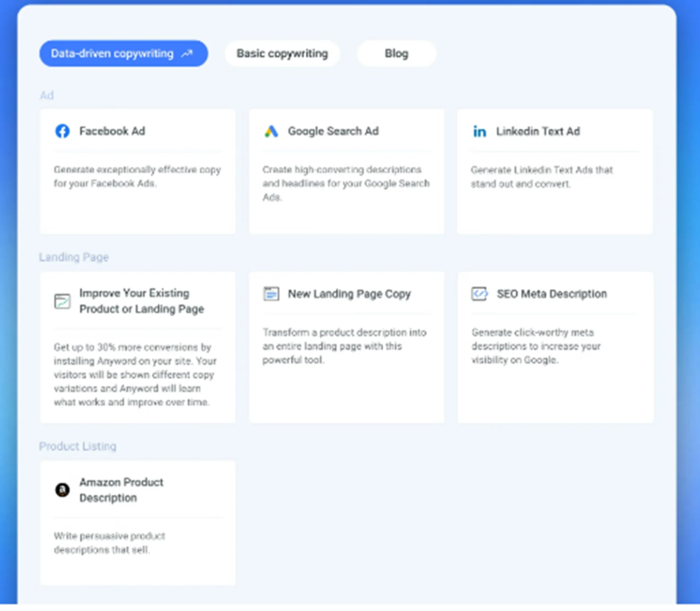Click the trending arrow icon in the Data-driven tab
Image resolution: width=700 pixels, height=611 pixels.
click(187, 54)
